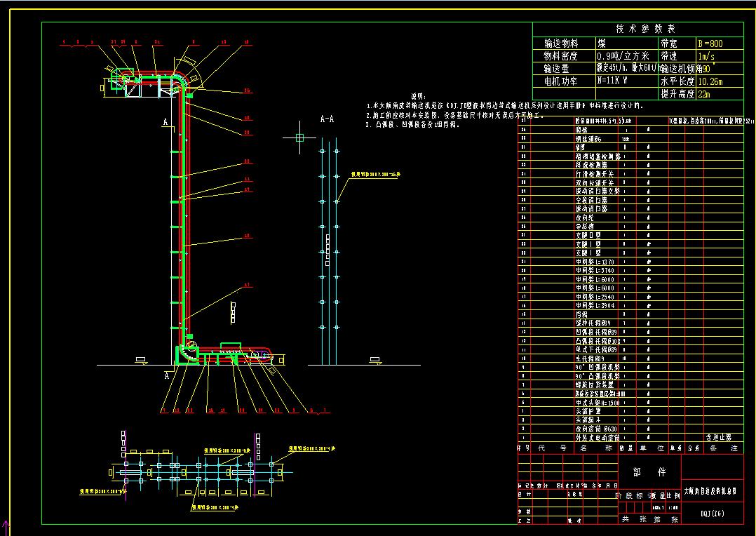The width and height of the screenshot is (756, 536).
Task: Select the elevation marker left of ground line
Action: (141, 361)
